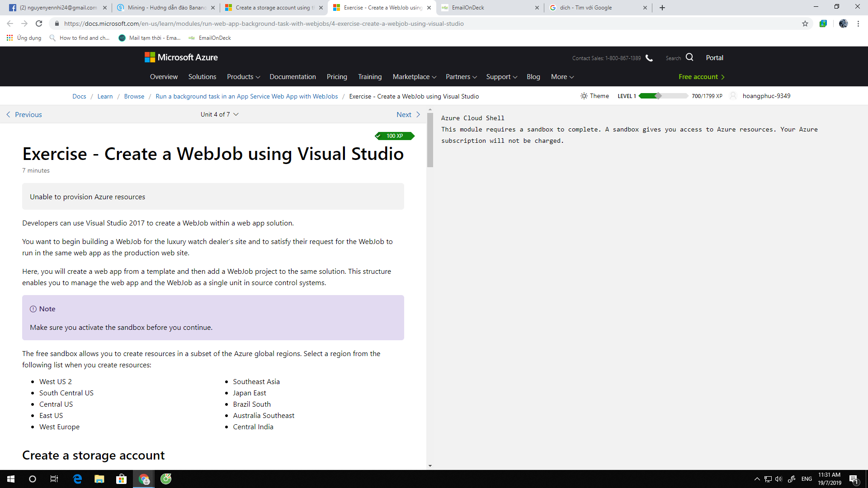Reload the page with the refresh icon
Screen dimensions: 868x488
pos(39,23)
